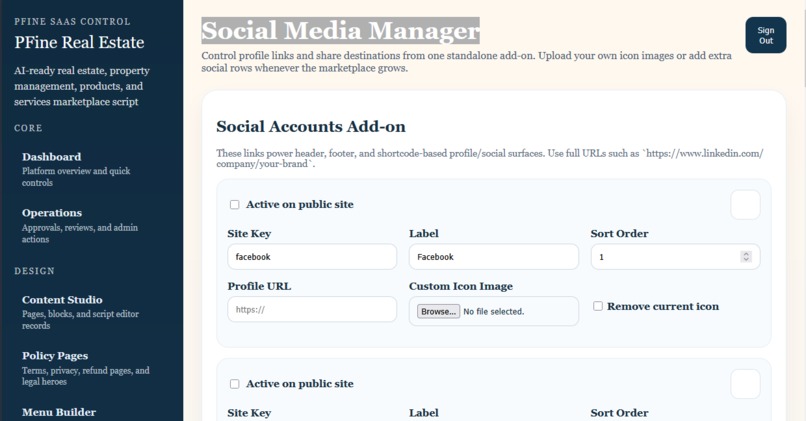Toggle Active on public site for facebook
This screenshot has height=421, width=806.
coord(234,205)
